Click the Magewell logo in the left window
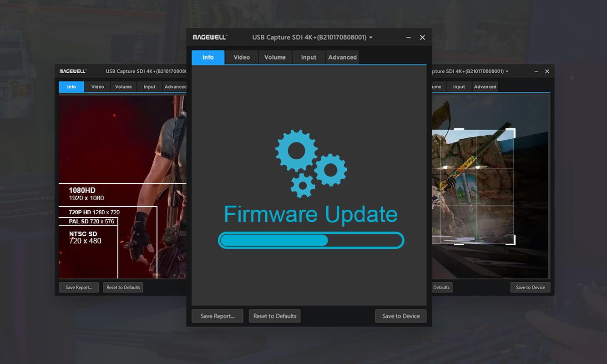The height and width of the screenshot is (364, 607). 73,71
